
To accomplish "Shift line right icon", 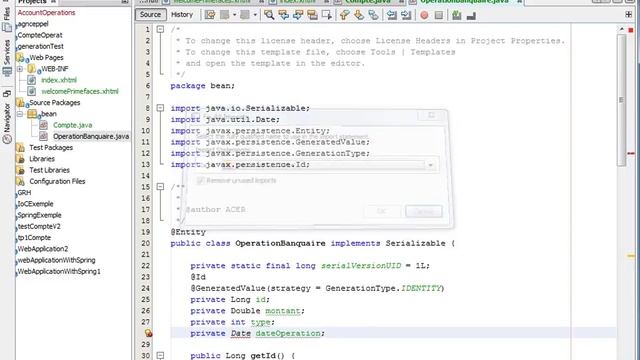I will pos(406,15).
